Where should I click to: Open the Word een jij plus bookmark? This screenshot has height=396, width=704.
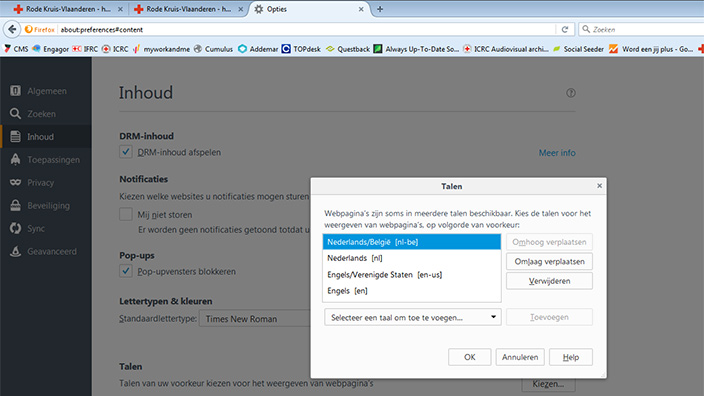[651, 49]
